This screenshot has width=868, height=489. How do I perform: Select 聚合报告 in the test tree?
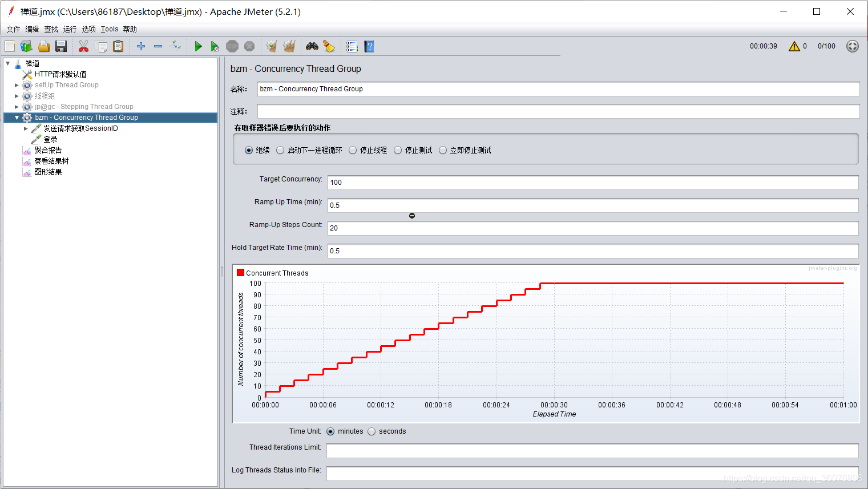coord(48,150)
